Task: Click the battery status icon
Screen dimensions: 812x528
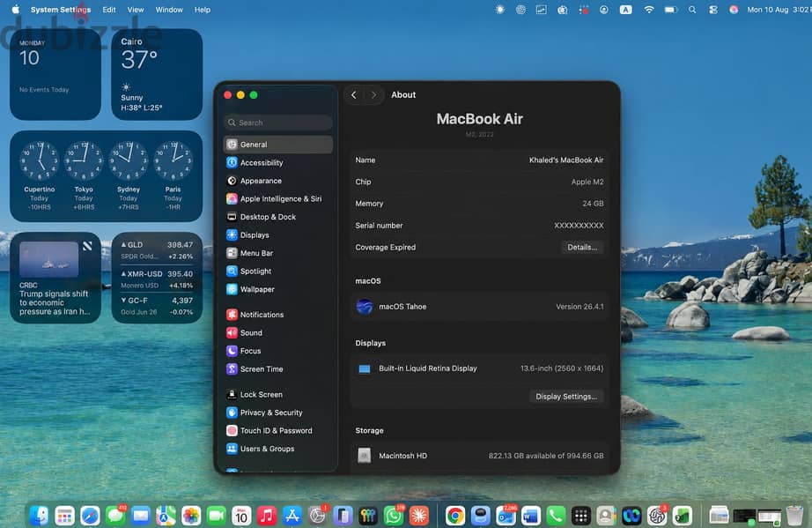Action: [670, 10]
